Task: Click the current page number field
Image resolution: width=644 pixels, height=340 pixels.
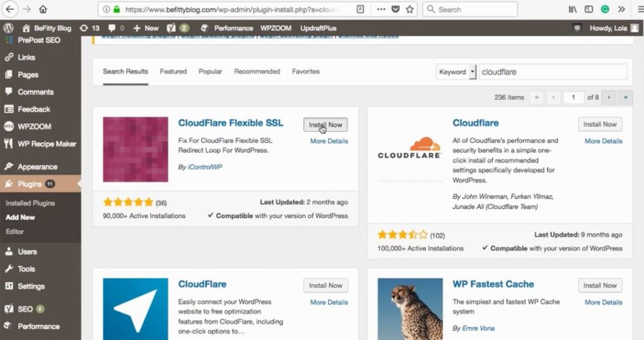Action: point(573,97)
